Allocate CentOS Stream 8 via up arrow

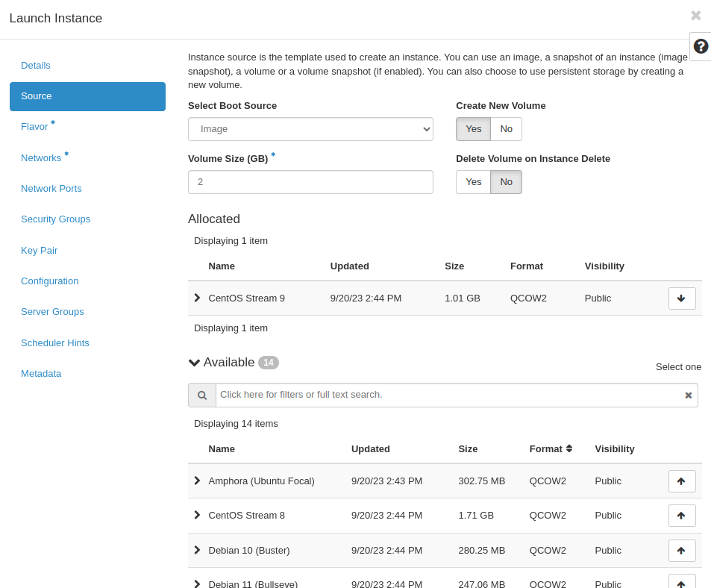click(x=681, y=515)
